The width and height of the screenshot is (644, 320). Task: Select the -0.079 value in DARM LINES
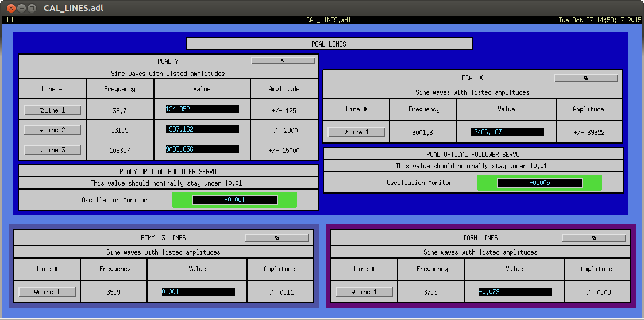[x=515, y=292]
